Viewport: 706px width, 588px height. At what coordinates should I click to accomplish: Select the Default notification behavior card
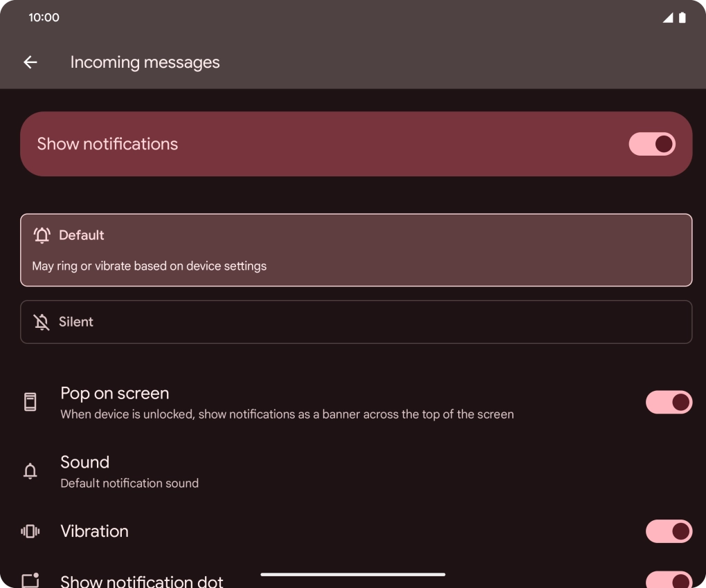[x=356, y=250]
